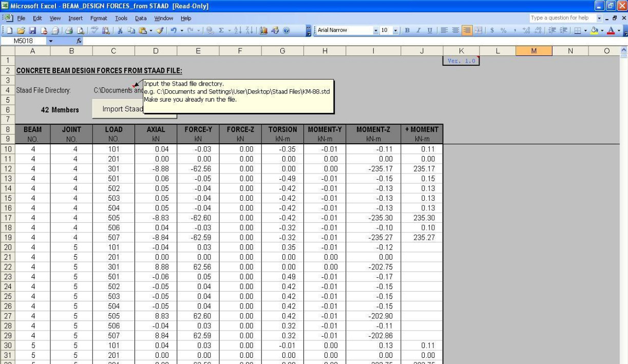Click the vertical scrollbar up arrow
The image size is (628, 364).
point(624,51)
